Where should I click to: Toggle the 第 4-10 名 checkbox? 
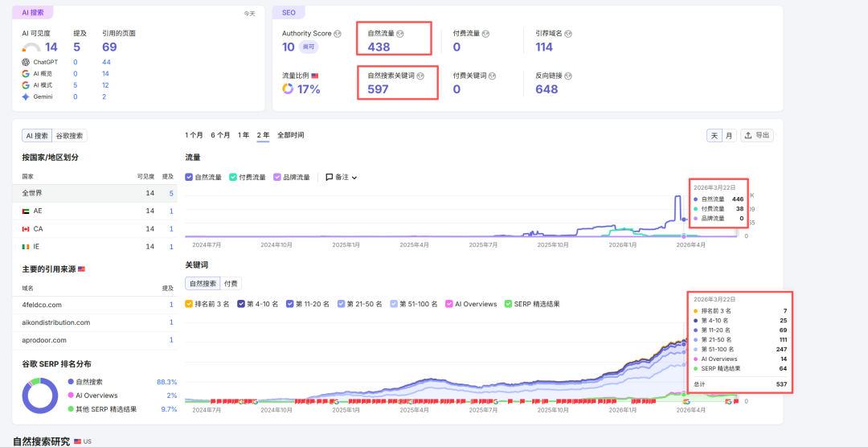(x=241, y=304)
